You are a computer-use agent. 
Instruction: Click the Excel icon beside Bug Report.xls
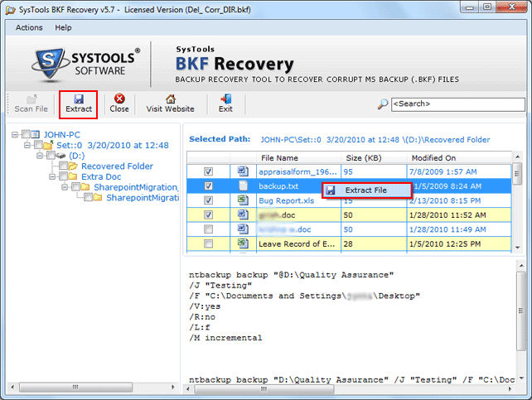(243, 200)
